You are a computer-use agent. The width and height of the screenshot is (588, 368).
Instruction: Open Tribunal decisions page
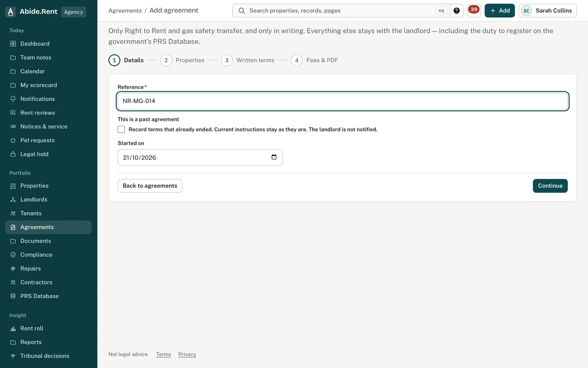(48, 356)
